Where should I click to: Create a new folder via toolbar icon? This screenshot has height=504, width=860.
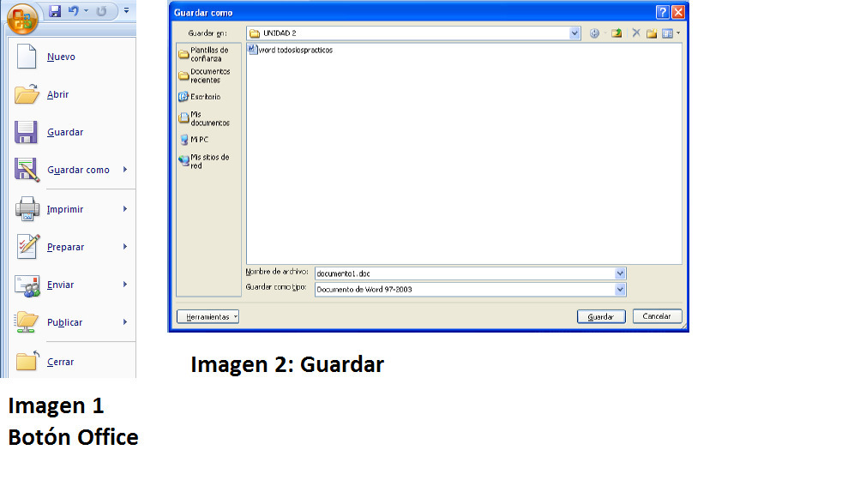point(652,33)
